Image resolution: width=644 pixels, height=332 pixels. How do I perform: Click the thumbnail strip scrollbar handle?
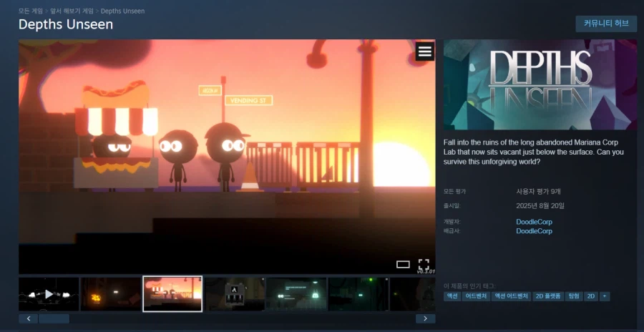tap(54, 318)
